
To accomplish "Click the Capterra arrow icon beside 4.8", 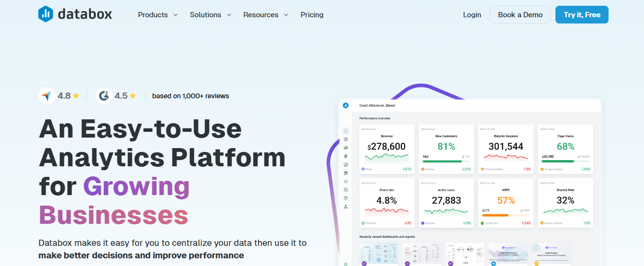I will click(46, 96).
